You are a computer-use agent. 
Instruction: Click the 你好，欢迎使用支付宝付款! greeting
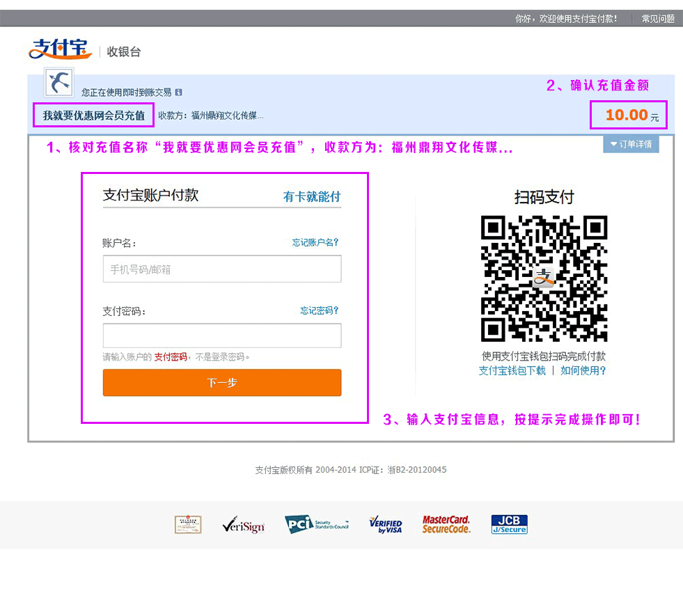click(x=566, y=19)
